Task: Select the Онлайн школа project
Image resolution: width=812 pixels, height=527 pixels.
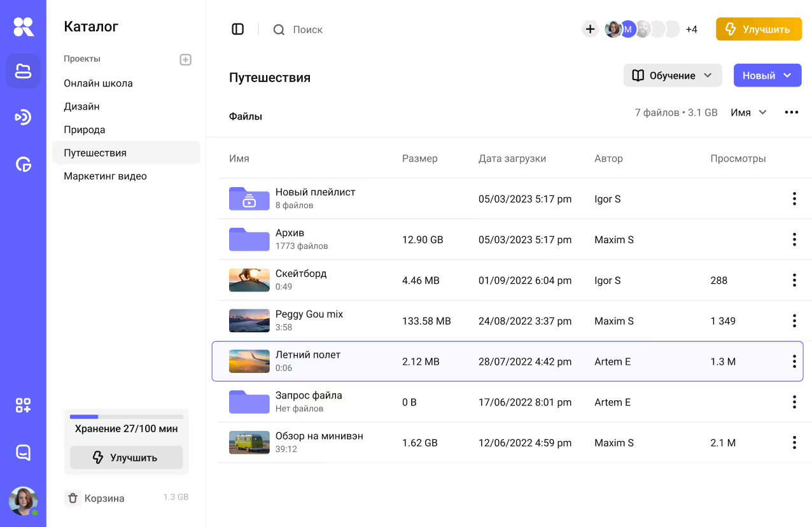Action: tap(98, 83)
